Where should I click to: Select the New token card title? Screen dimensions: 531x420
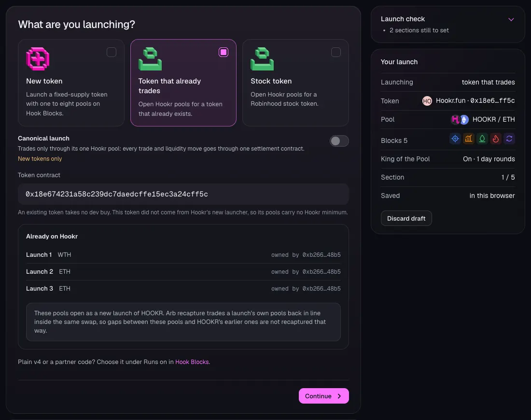pos(44,81)
